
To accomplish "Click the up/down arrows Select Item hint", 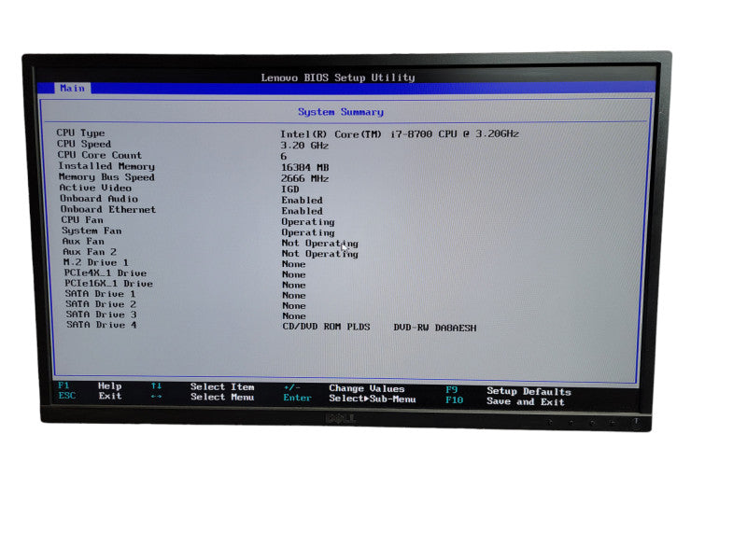I will pyautogui.click(x=203, y=386).
